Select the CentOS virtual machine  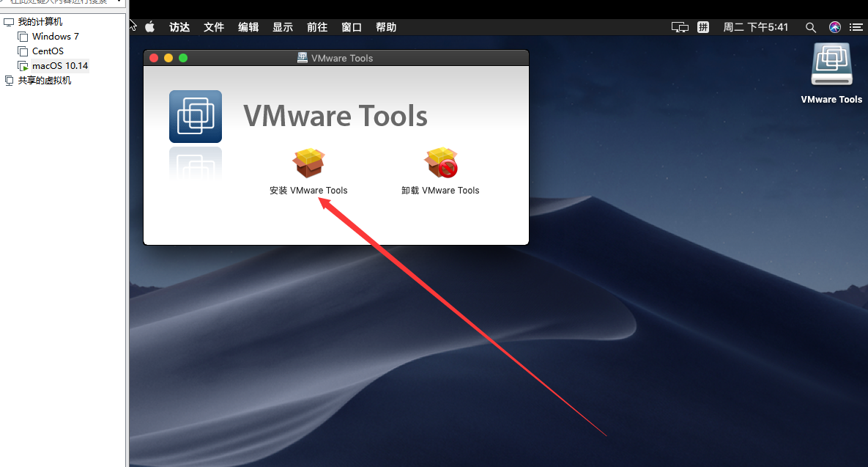tap(48, 51)
